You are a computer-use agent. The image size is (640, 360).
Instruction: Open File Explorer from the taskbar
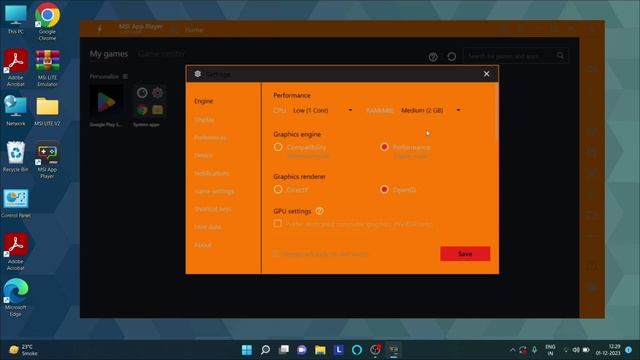[x=320, y=350]
